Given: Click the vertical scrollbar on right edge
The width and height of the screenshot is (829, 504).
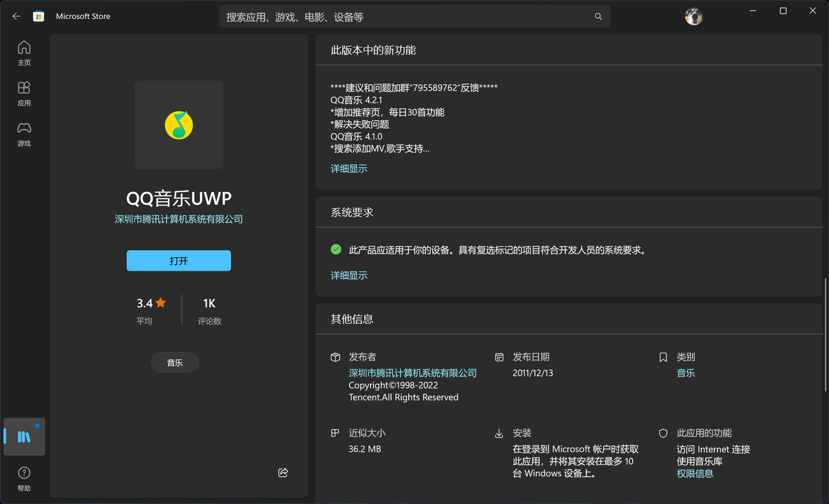Looking at the screenshot, I should [x=826, y=335].
